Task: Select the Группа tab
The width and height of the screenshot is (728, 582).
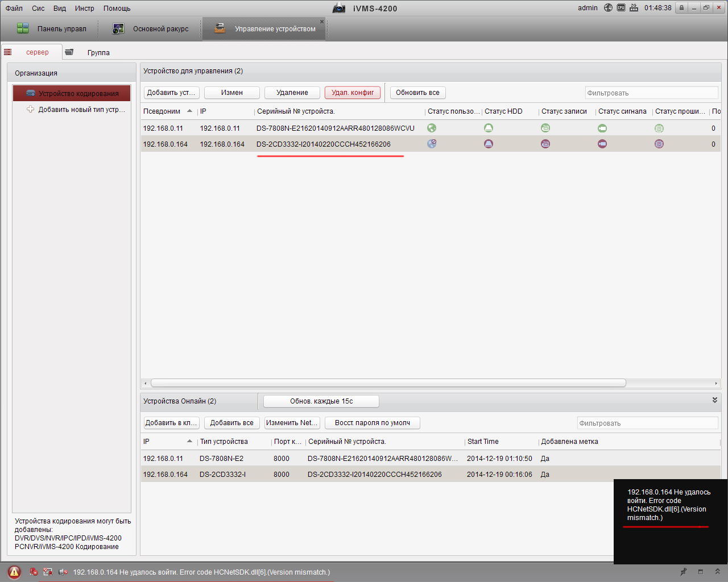Action: pos(98,52)
